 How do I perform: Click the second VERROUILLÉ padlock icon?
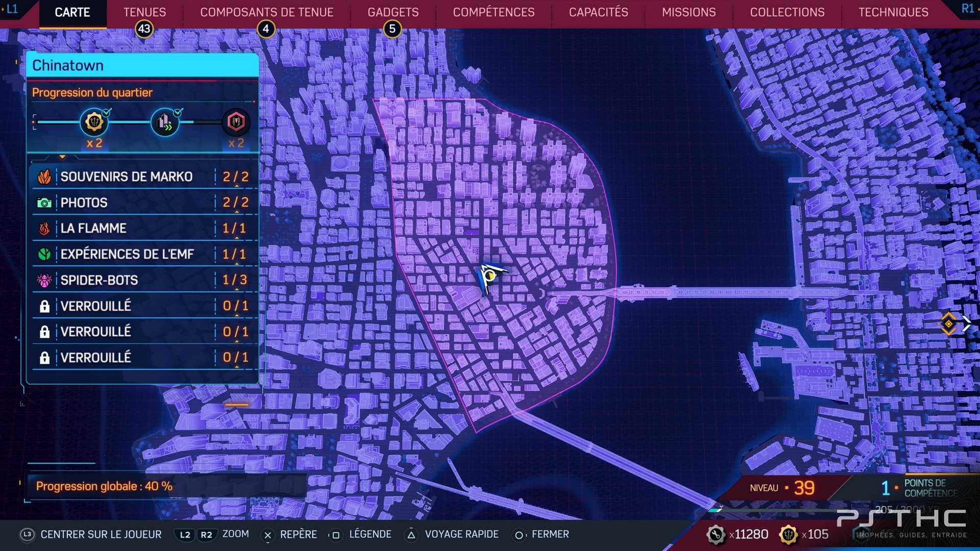coord(44,332)
